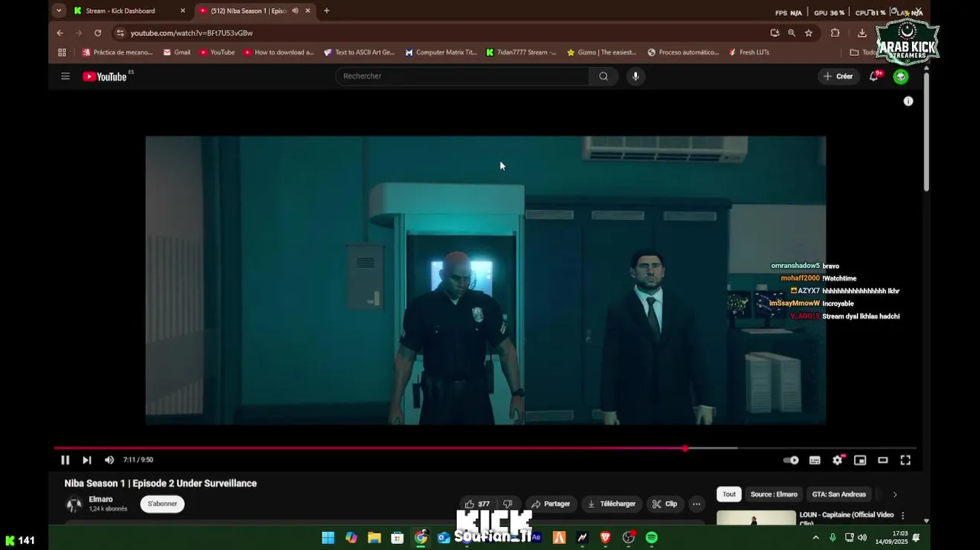The width and height of the screenshot is (980, 550).
Task: Click the Télécharger download button
Action: [x=611, y=504]
